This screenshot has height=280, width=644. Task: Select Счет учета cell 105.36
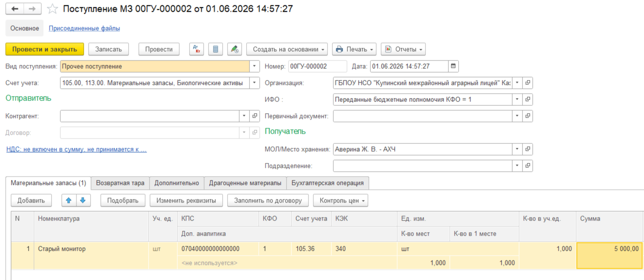point(311,249)
